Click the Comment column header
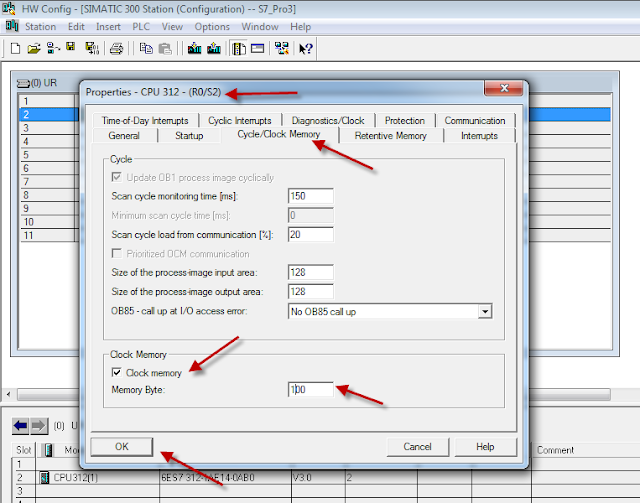This screenshot has height=503, width=640. coord(586,450)
